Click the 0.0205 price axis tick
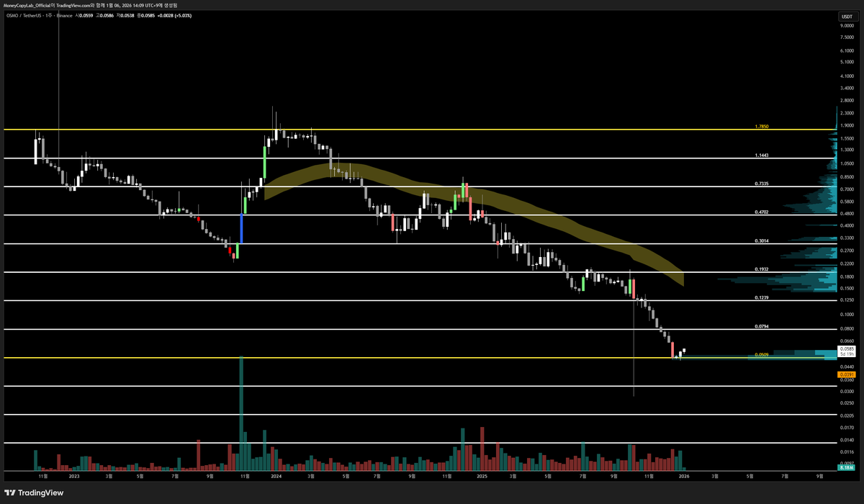864x504 pixels. (x=846, y=415)
